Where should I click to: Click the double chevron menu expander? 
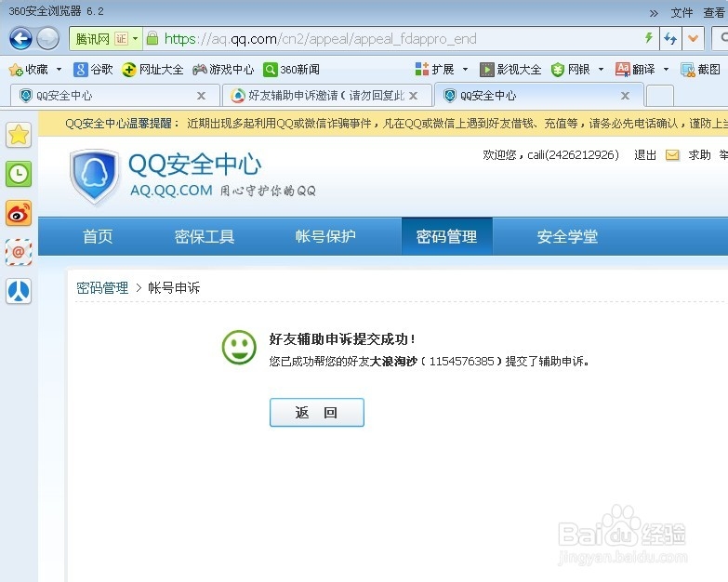[654, 13]
